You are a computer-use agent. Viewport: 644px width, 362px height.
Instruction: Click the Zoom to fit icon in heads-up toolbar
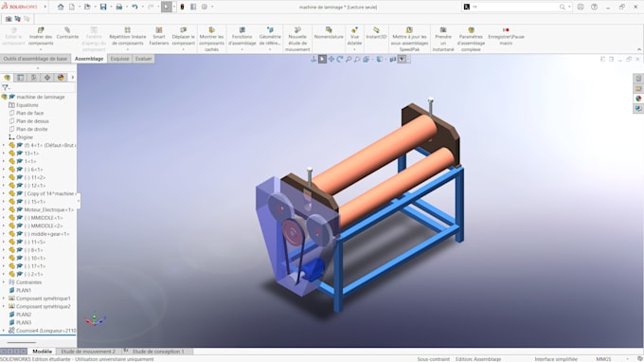[x=349, y=59]
